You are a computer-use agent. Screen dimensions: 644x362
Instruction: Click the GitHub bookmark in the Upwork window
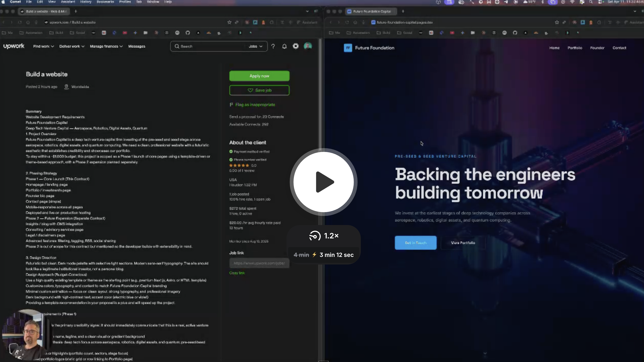click(x=188, y=33)
